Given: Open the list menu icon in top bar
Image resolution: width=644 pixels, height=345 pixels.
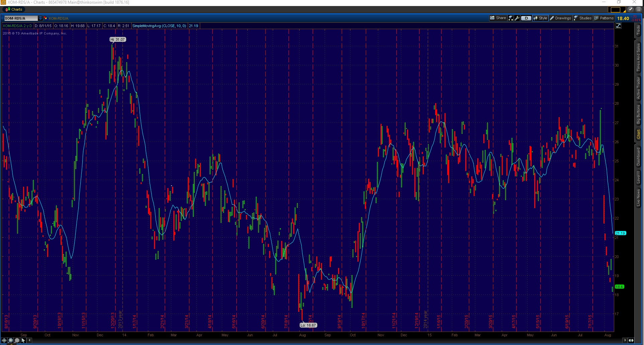Looking at the screenshot, I should [x=638, y=9].
